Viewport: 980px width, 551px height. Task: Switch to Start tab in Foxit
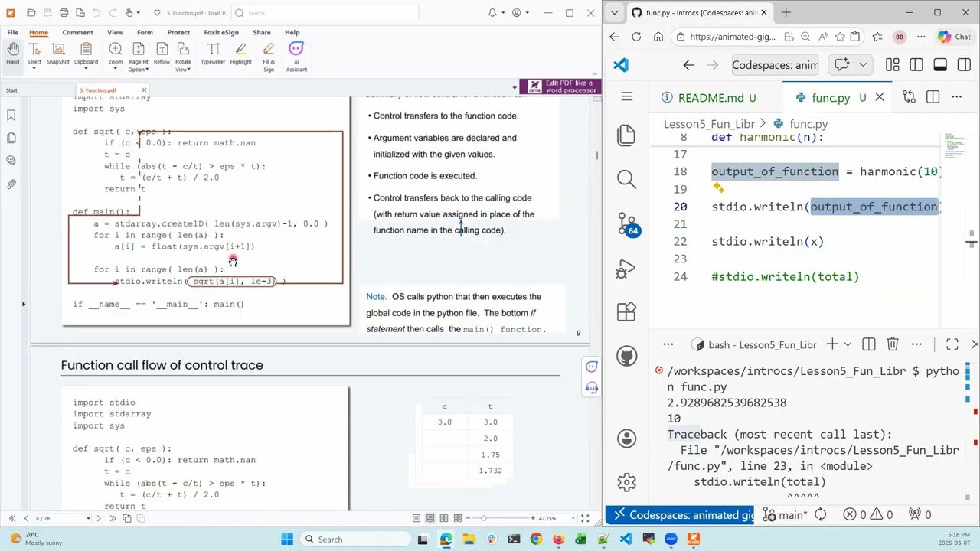(11, 90)
